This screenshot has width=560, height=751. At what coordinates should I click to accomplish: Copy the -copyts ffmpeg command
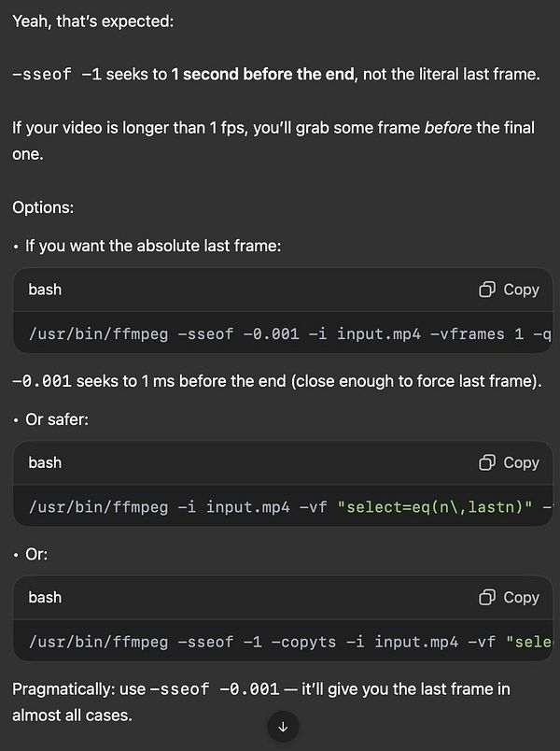tap(509, 598)
